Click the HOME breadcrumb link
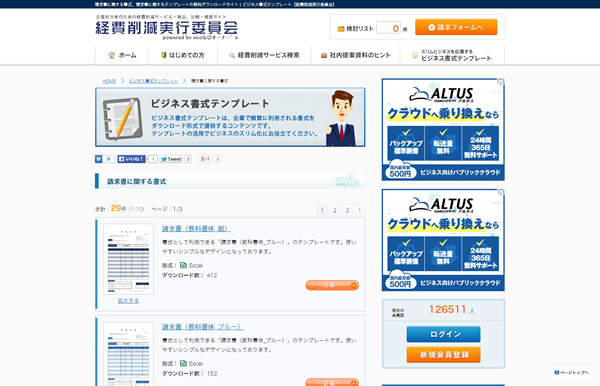This screenshot has height=386, width=600. (x=109, y=81)
